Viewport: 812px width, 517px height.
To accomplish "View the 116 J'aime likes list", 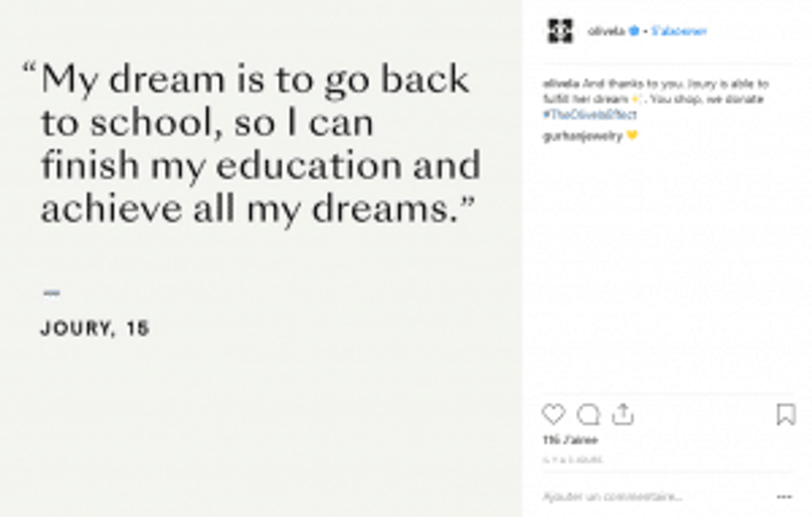I will (x=570, y=440).
